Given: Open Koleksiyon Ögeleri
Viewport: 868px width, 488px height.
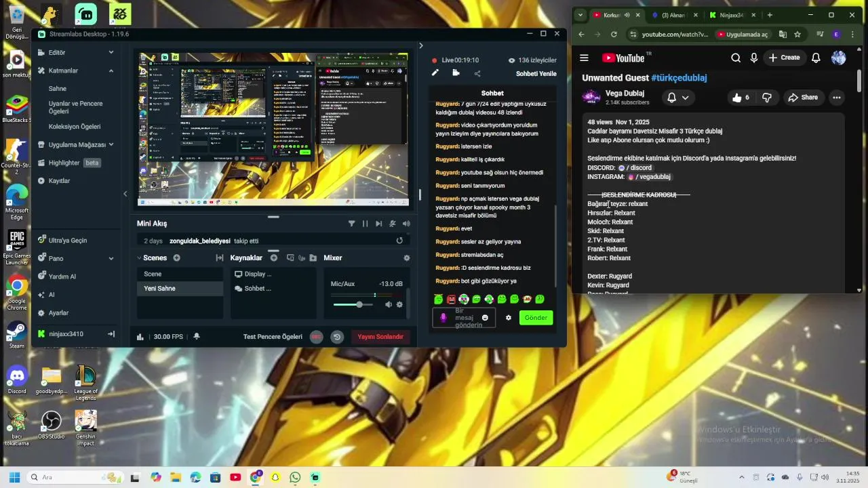Looking at the screenshot, I should point(75,126).
